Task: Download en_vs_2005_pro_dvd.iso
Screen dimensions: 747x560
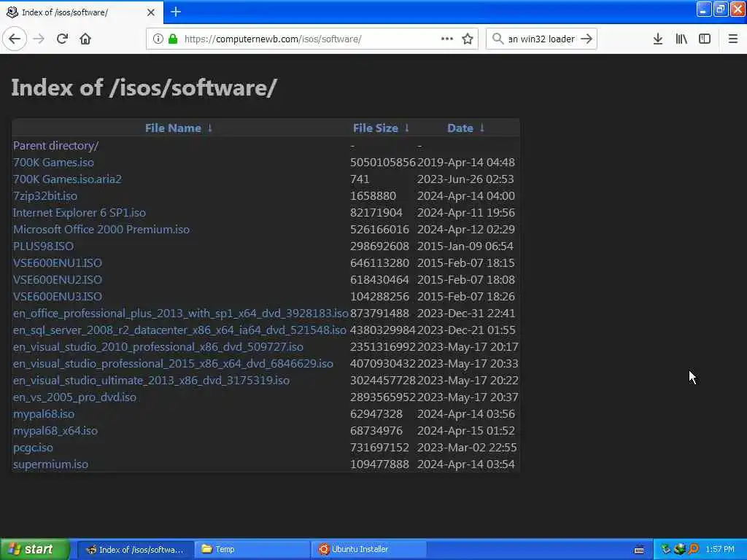Action: coord(74,397)
